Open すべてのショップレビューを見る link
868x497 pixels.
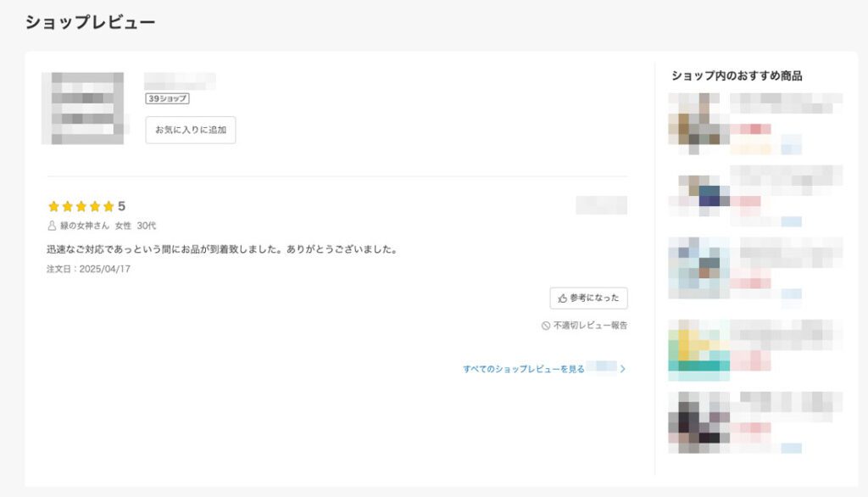[524, 369]
